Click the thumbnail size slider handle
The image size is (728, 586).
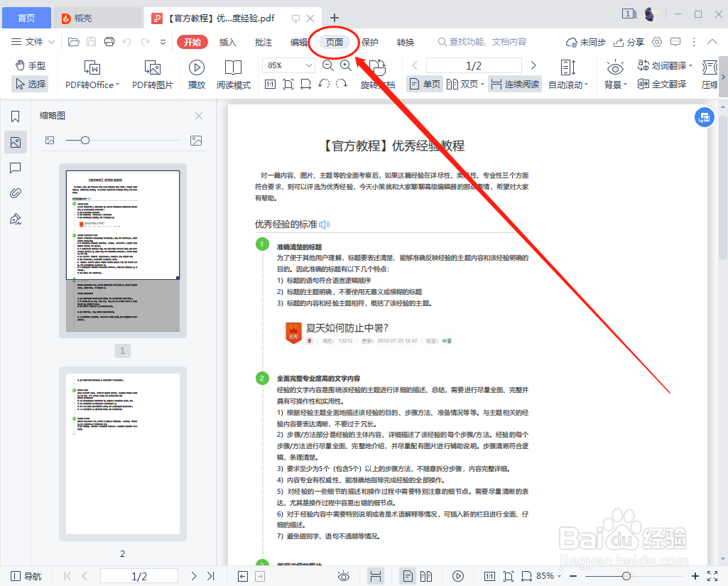85,140
